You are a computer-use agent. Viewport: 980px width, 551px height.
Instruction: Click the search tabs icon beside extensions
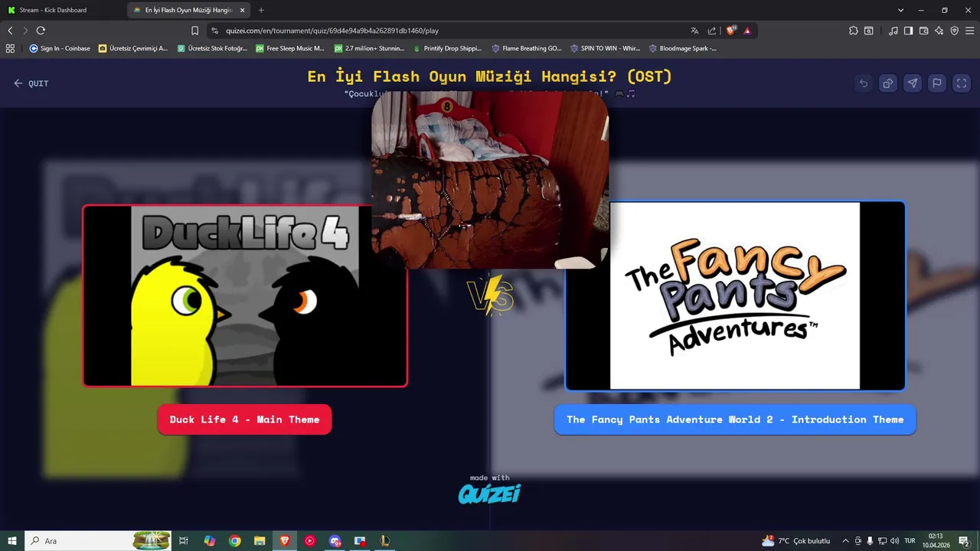pyautogui.click(x=869, y=31)
